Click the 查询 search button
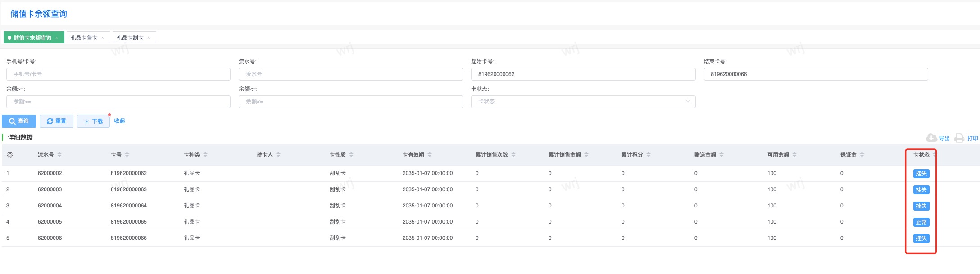Image resolution: width=980 pixels, height=274 pixels. pyautogui.click(x=19, y=121)
